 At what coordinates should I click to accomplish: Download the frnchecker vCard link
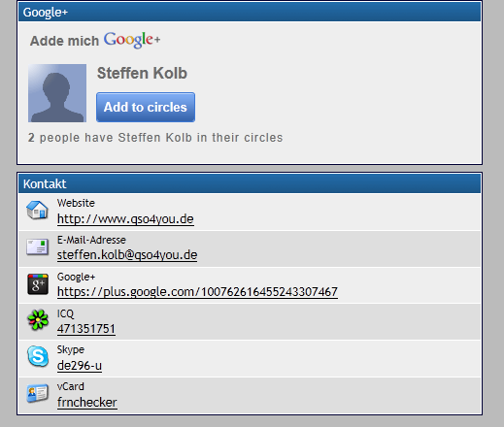pos(87,403)
